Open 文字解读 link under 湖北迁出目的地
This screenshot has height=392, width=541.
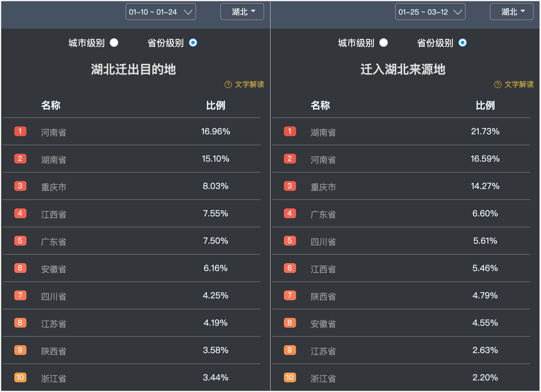tap(249, 84)
